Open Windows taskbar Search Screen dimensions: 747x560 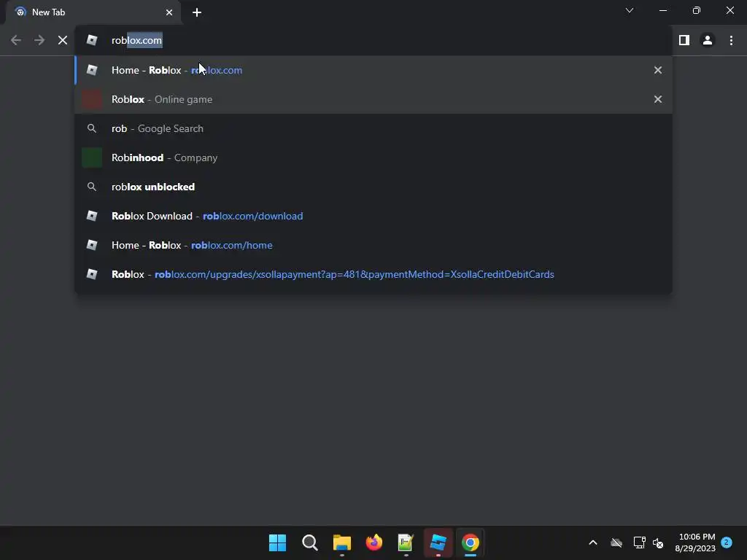(x=309, y=542)
